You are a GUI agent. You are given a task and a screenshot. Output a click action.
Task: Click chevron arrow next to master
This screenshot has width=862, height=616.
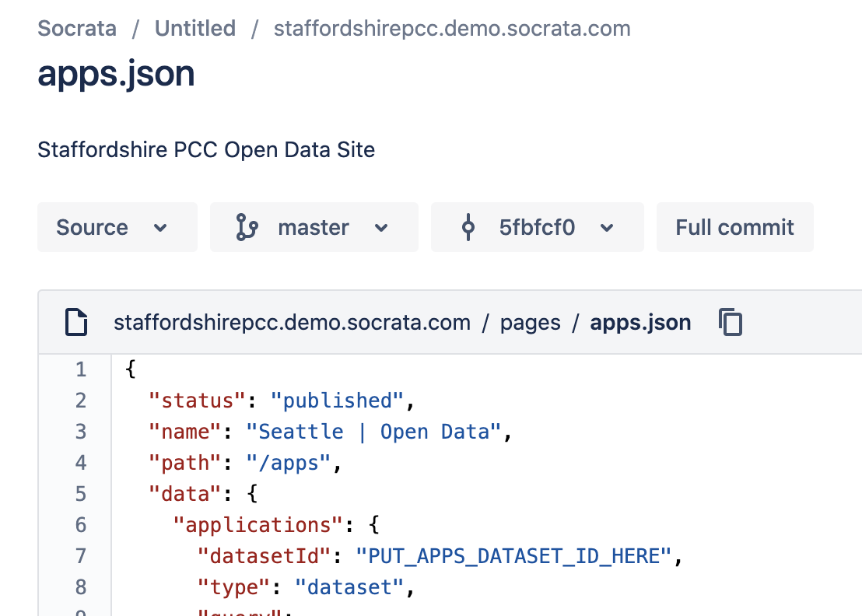tap(381, 227)
